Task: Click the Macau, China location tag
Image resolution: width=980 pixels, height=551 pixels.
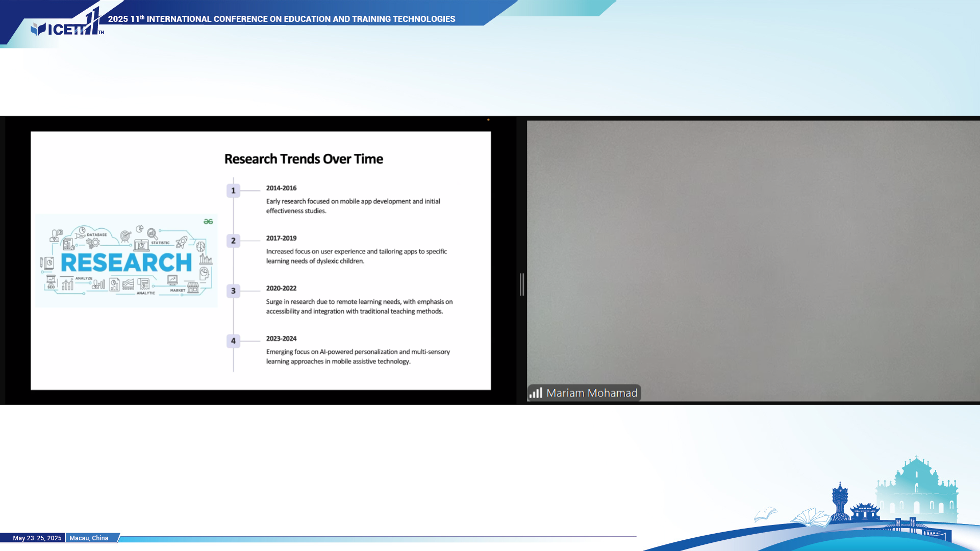Action: tap(89, 538)
